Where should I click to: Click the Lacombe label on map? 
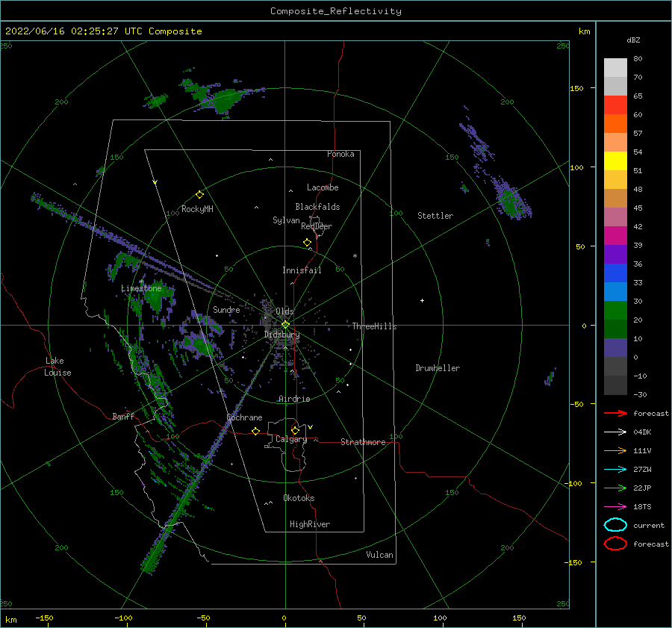pyautogui.click(x=323, y=187)
